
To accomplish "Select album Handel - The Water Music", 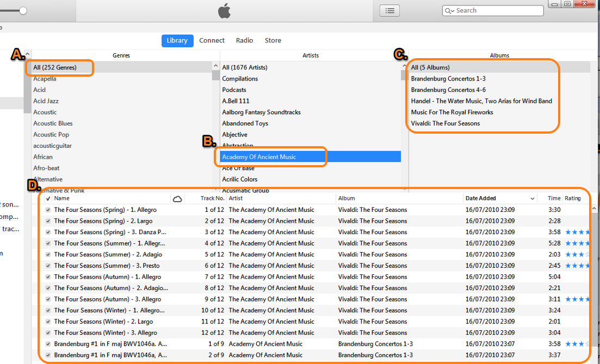I will tap(499, 101).
